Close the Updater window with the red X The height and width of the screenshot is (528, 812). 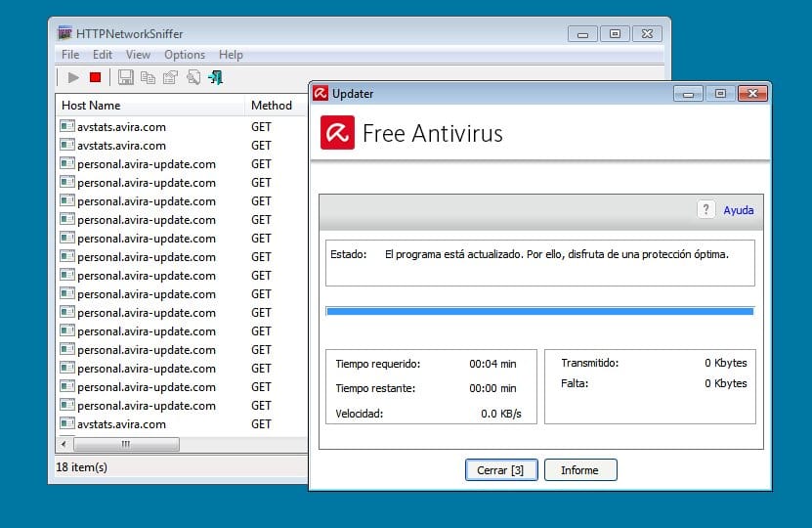coord(753,94)
